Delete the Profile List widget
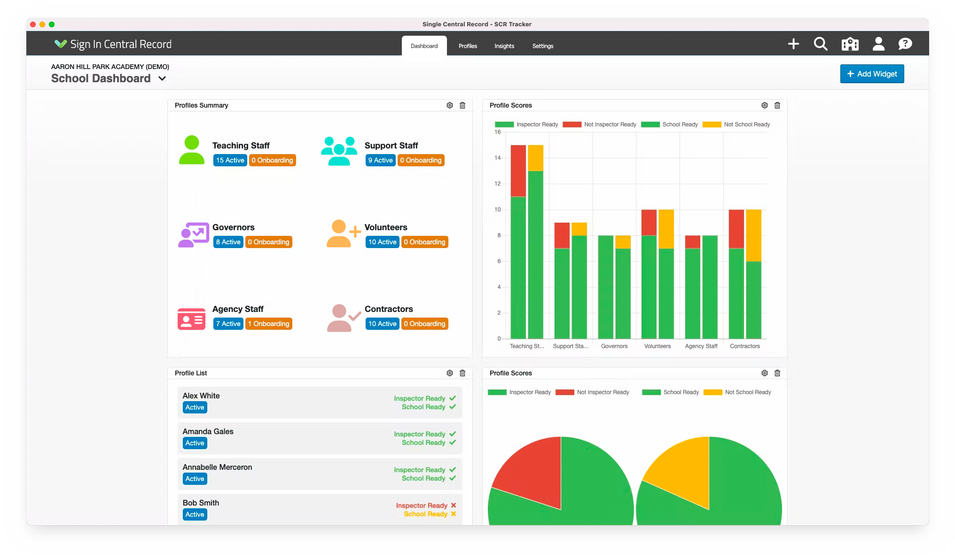Viewport: 955px width, 560px height. tap(462, 373)
